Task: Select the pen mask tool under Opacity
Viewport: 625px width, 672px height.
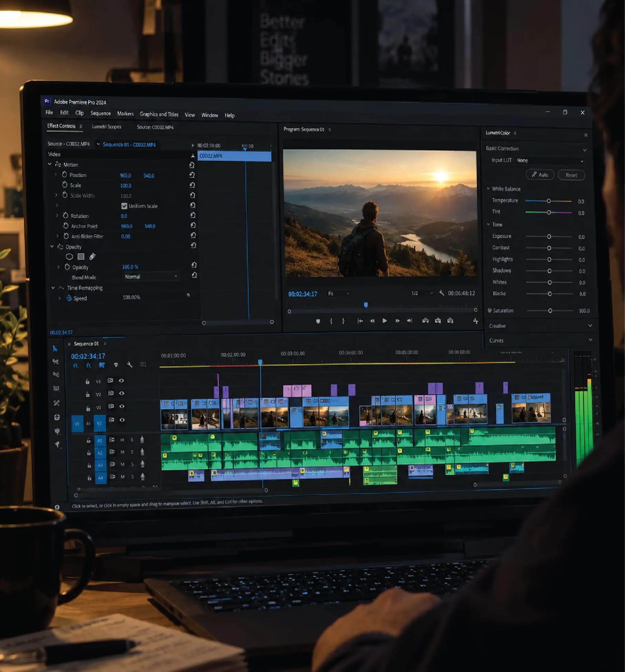Action: 92,256
